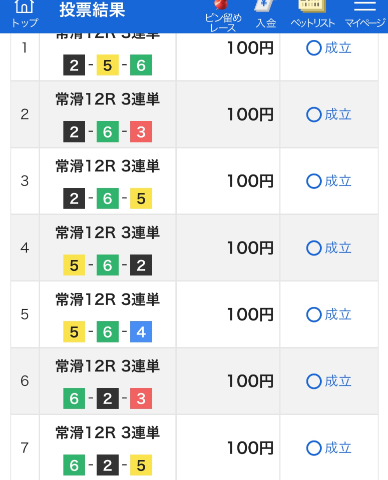Click the 成立 status text in row 2
Screen dimensions: 388x480
pos(338,115)
